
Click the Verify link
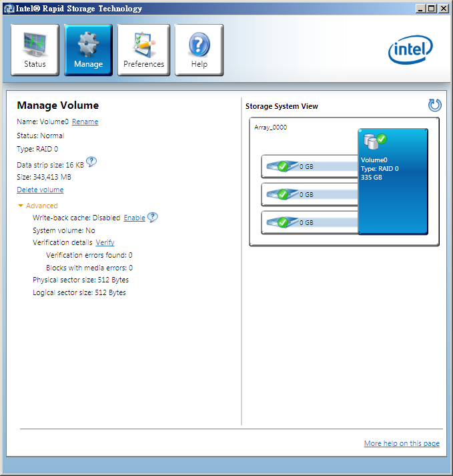pos(105,242)
